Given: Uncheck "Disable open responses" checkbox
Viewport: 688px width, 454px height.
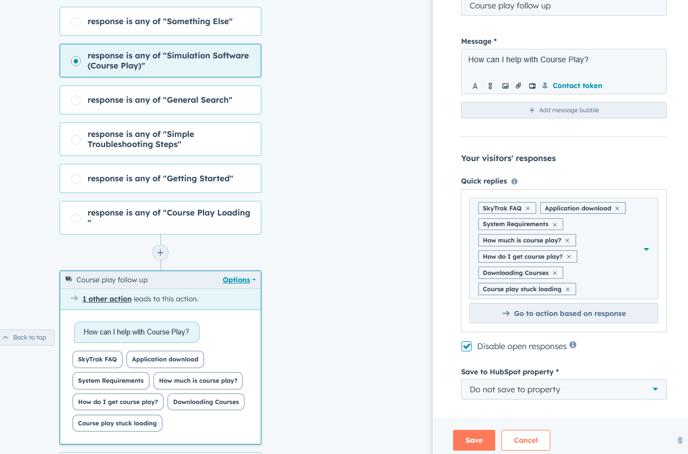Looking at the screenshot, I should pos(467,346).
